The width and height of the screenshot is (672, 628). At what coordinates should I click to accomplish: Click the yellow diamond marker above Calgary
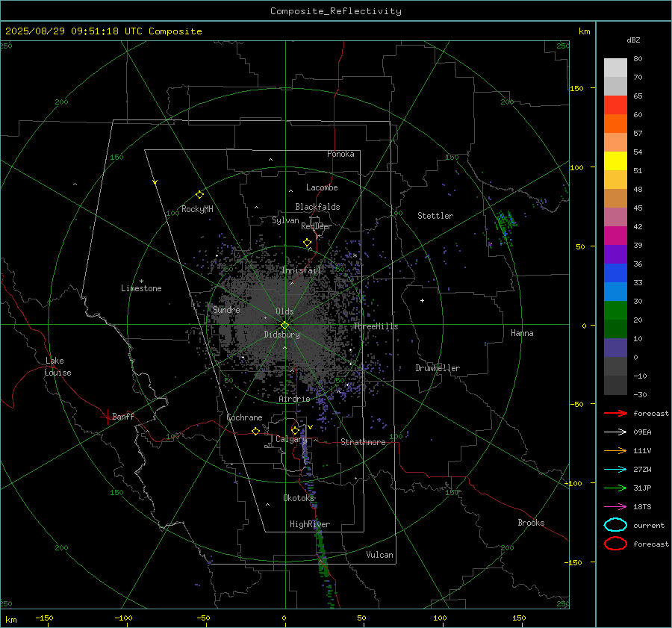pos(295,430)
